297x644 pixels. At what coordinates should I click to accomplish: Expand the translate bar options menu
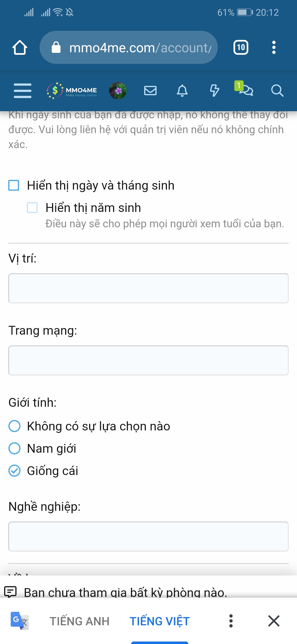tap(231, 621)
